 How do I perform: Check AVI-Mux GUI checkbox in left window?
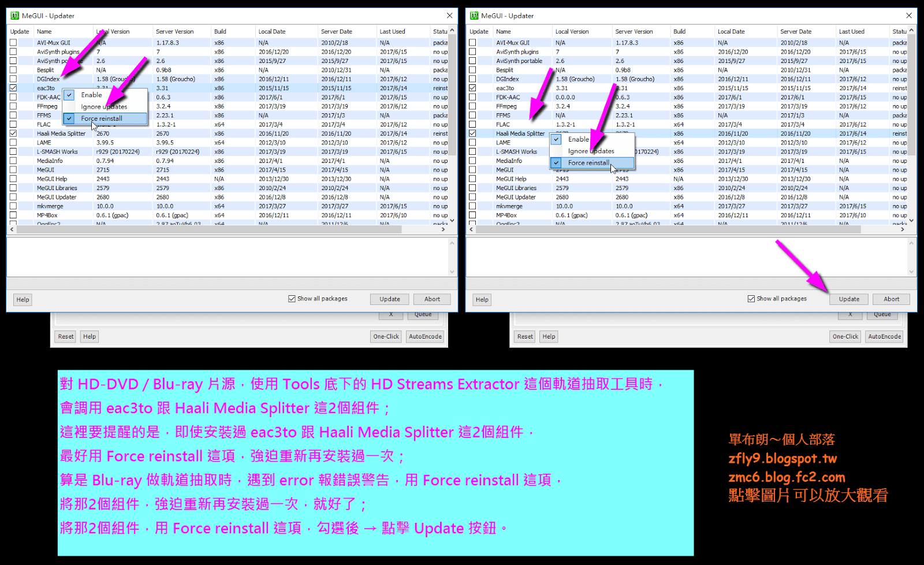(x=13, y=43)
